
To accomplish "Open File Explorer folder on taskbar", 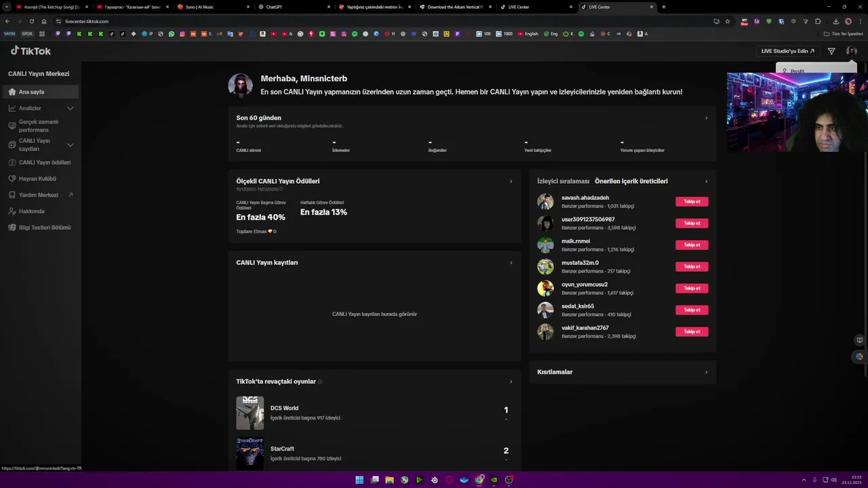I will click(389, 480).
